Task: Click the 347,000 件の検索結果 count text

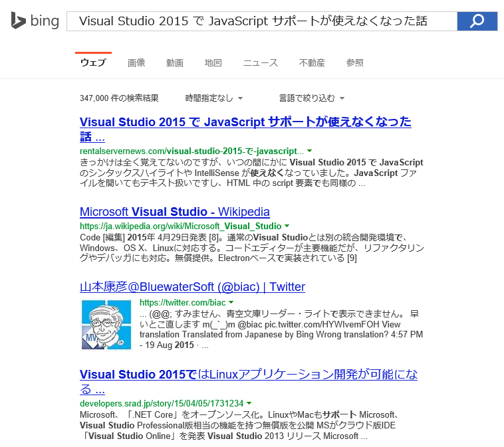Action: coord(119,98)
